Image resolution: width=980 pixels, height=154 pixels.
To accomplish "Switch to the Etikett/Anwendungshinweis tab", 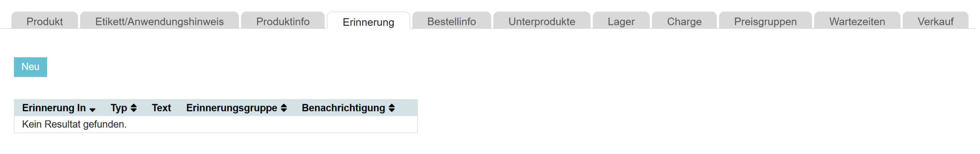I will (159, 22).
